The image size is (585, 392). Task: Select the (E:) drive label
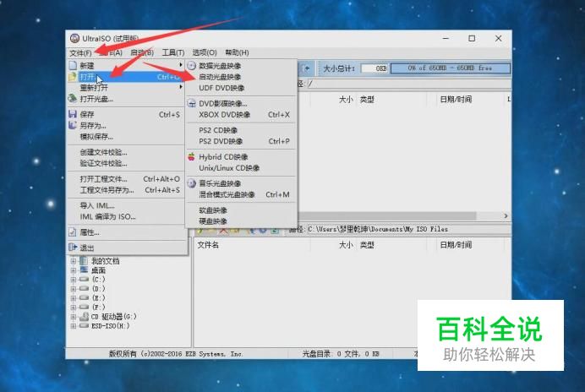point(99,298)
